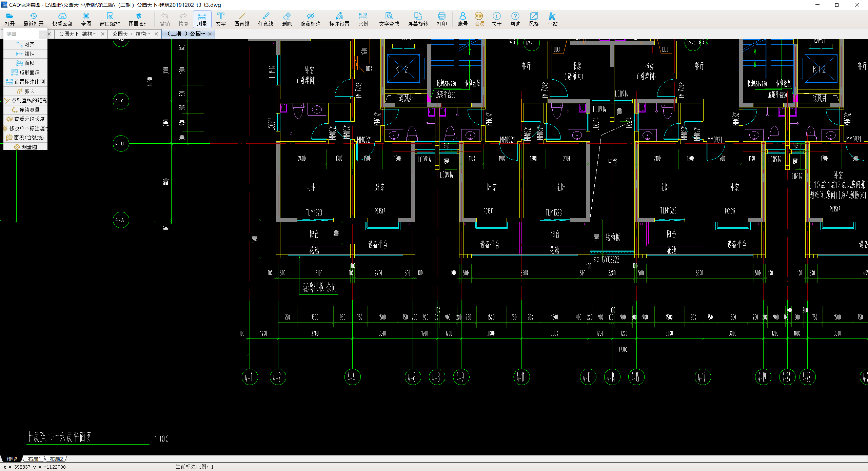Toggle the 测量 measure tool button
The height and width of the screenshot is (471, 868).
point(202,19)
